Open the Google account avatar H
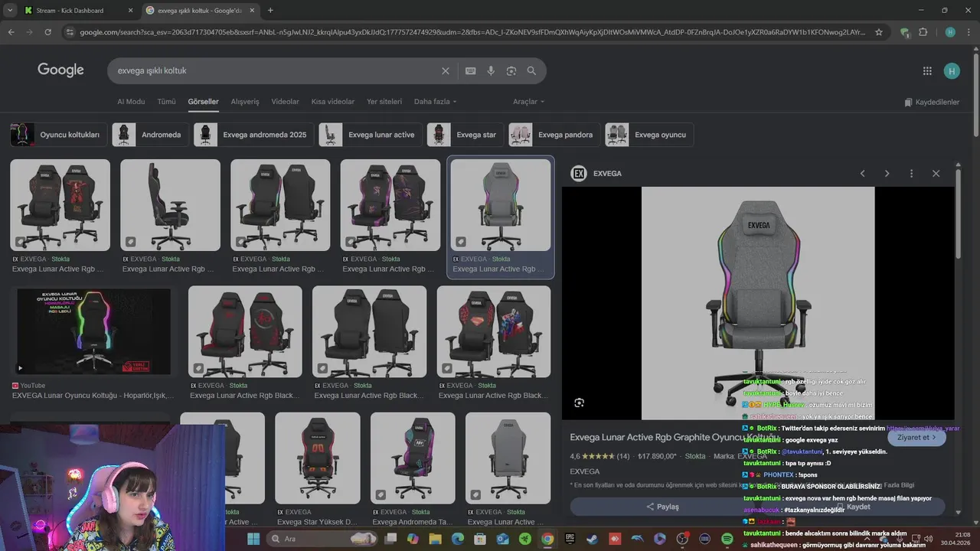Image resolution: width=980 pixels, height=551 pixels. tap(952, 71)
